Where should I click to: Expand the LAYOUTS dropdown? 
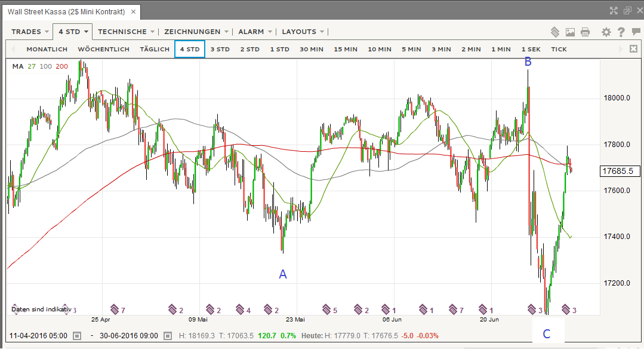click(x=303, y=32)
